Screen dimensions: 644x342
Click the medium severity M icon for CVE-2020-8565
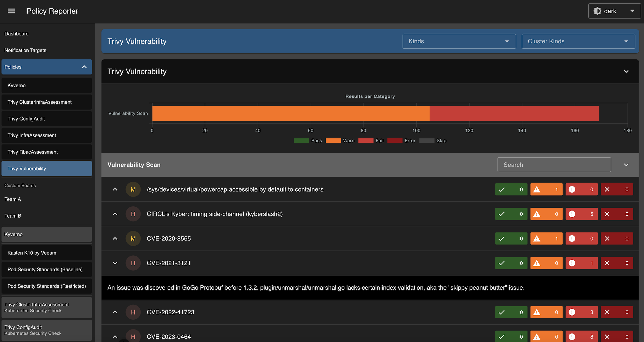(133, 239)
